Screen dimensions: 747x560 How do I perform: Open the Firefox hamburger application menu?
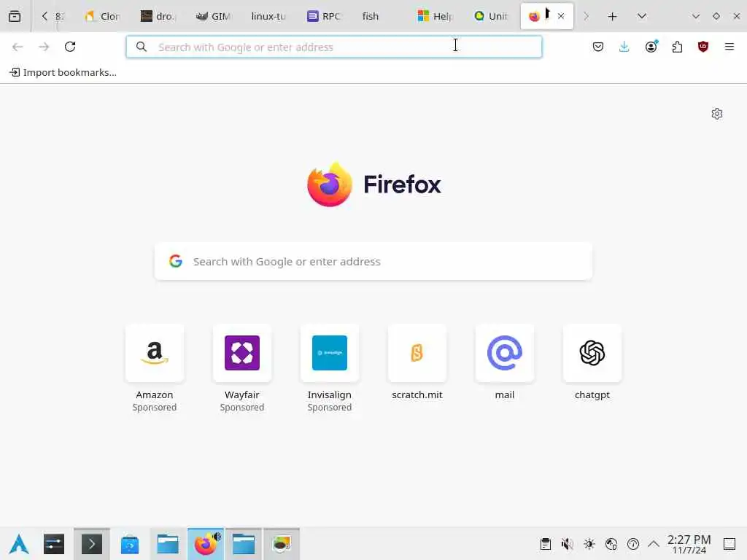(x=729, y=47)
